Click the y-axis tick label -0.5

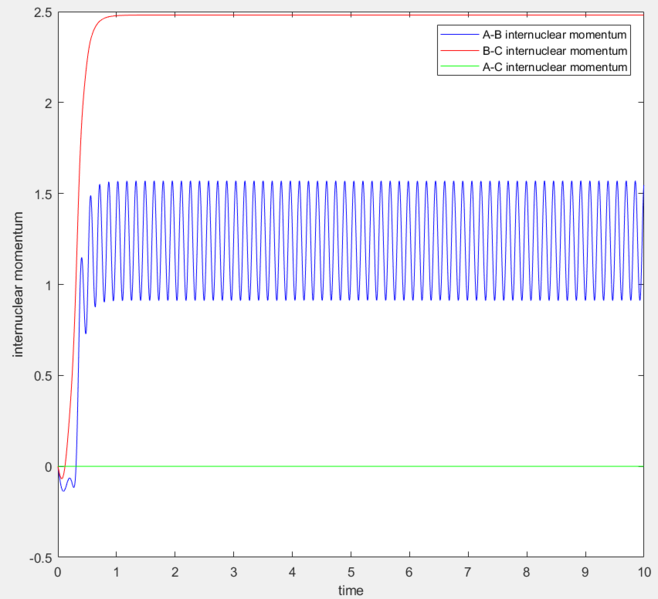(x=41, y=558)
